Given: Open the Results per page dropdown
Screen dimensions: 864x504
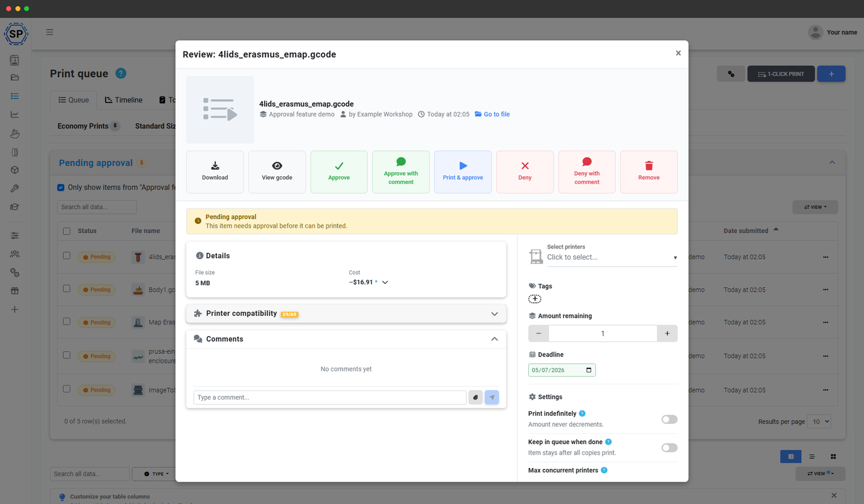Looking at the screenshot, I should point(819,421).
